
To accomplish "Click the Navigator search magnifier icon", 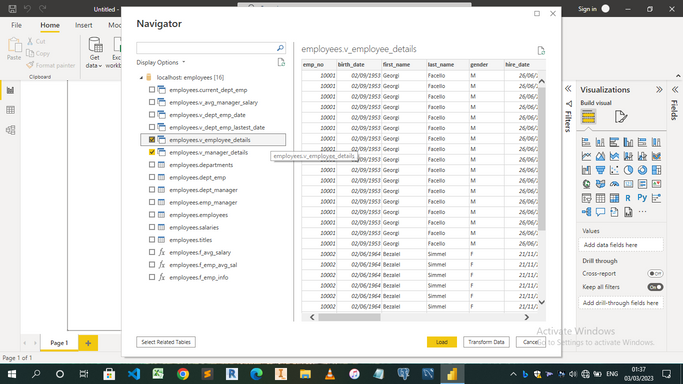I will 280,48.
